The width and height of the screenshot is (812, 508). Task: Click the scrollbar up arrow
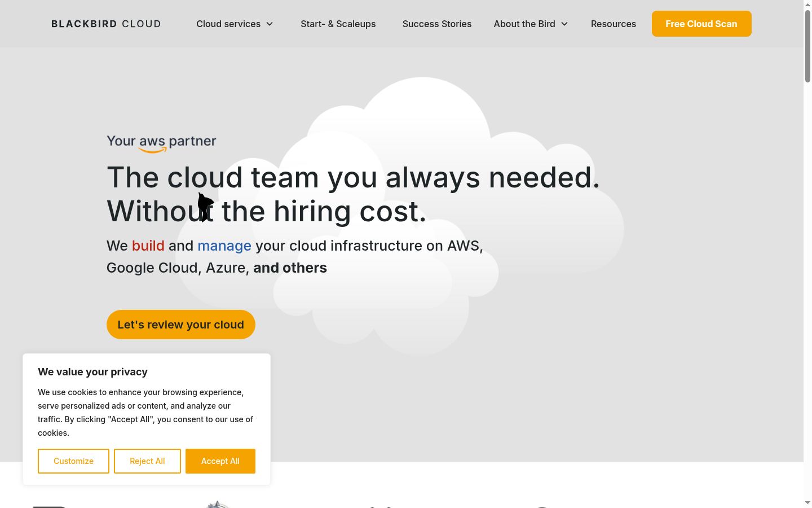coord(807,4)
